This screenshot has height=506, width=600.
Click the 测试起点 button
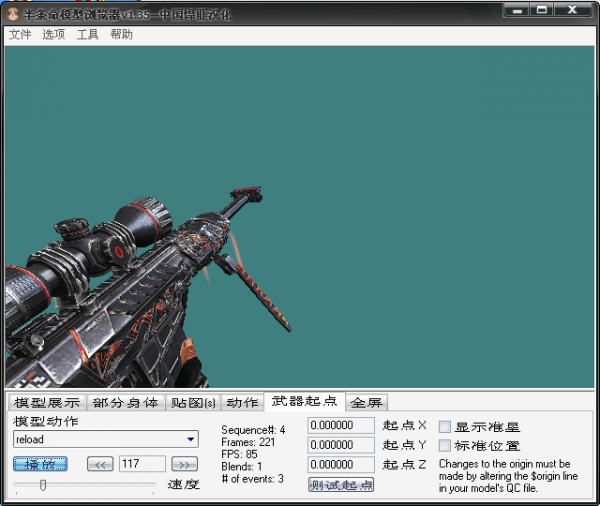click(341, 485)
